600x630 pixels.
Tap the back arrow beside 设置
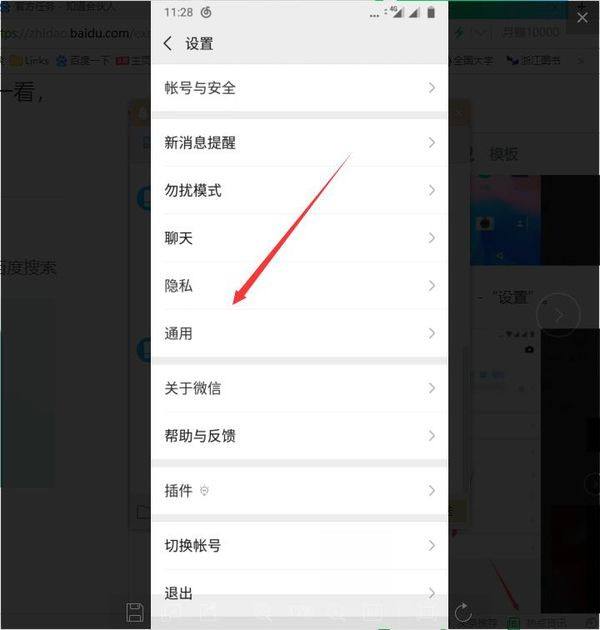point(168,43)
